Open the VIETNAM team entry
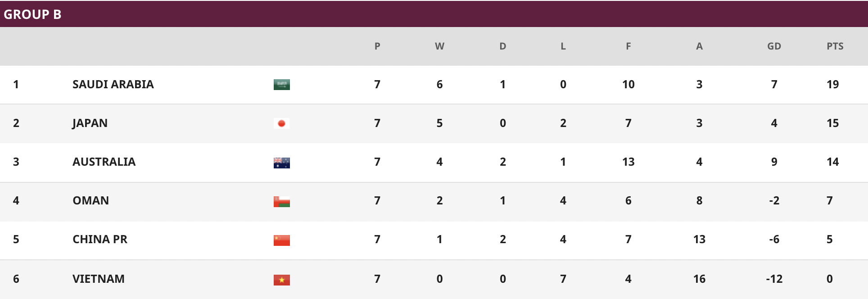Viewport: 868px width, 299px height. click(99, 279)
